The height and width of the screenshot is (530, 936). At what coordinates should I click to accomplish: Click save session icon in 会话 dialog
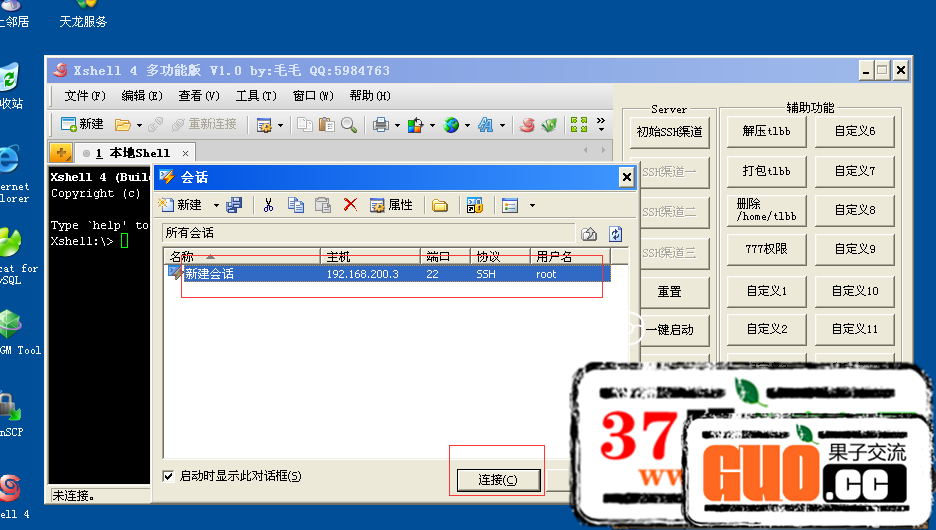point(234,205)
